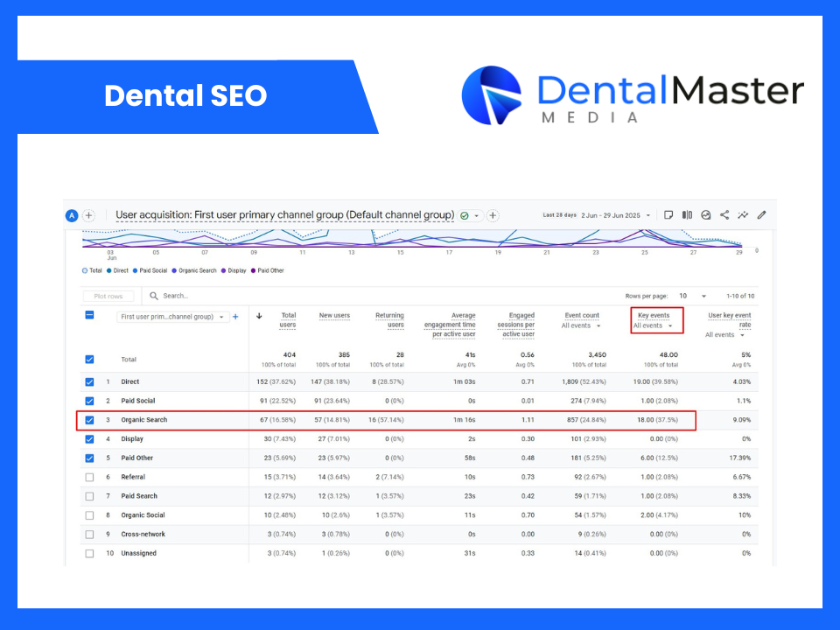Add a secondary dimension with the blue plus

point(235,317)
